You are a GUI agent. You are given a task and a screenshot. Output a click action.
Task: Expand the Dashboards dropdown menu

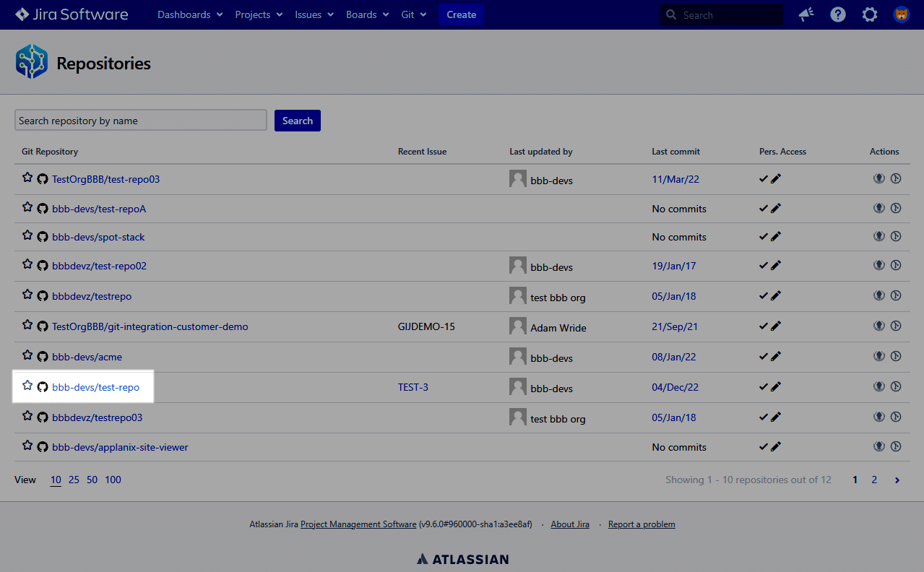point(189,14)
